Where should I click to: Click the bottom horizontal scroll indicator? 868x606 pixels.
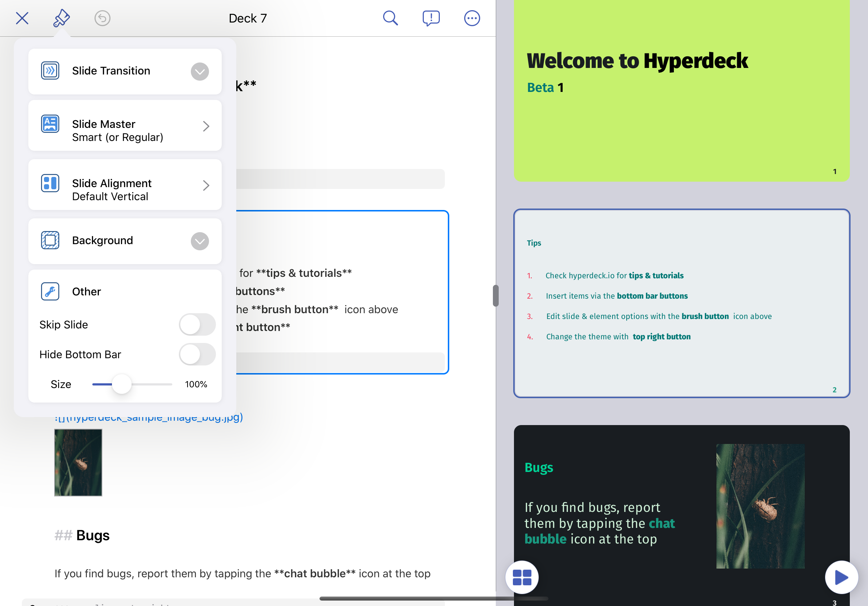[434, 598]
